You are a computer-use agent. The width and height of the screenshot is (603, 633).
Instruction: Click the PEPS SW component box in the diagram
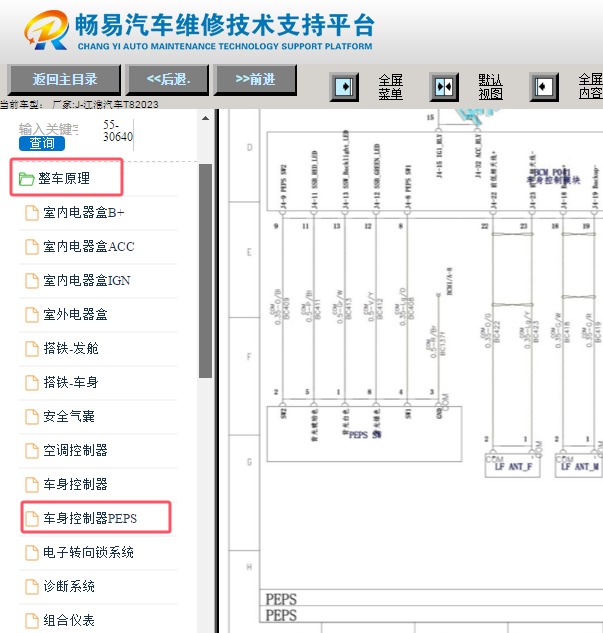click(364, 434)
